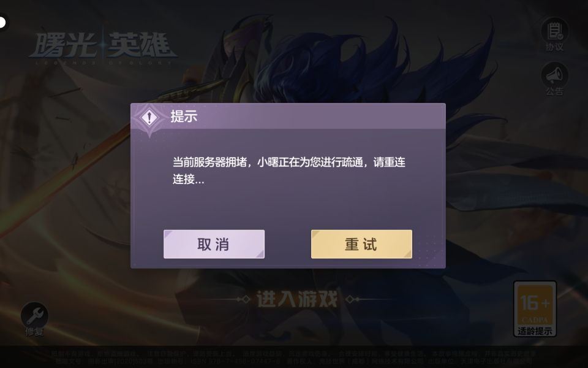Image resolution: width=588 pixels, height=368 pixels.
Task: Click the health advisory footer text
Action: coord(293,357)
